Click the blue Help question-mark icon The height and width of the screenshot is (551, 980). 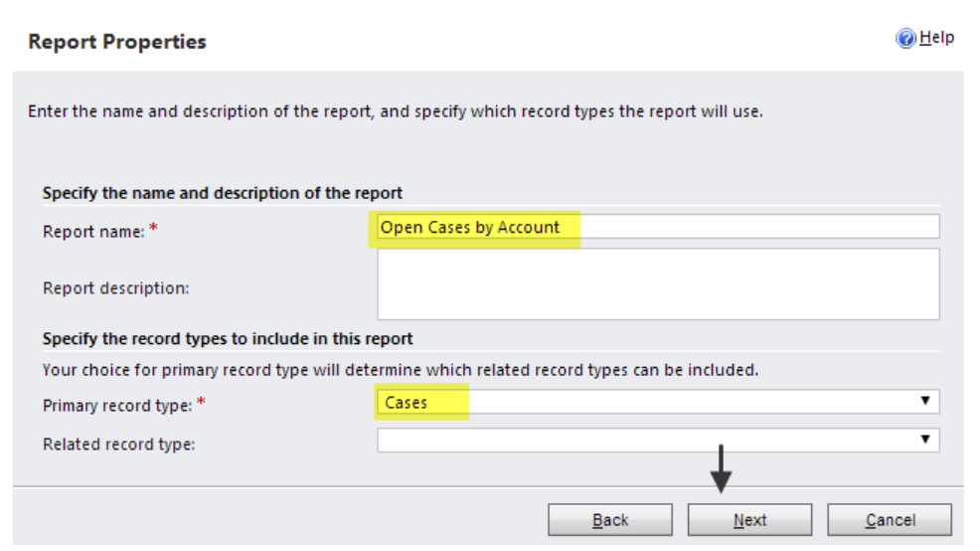(x=905, y=39)
